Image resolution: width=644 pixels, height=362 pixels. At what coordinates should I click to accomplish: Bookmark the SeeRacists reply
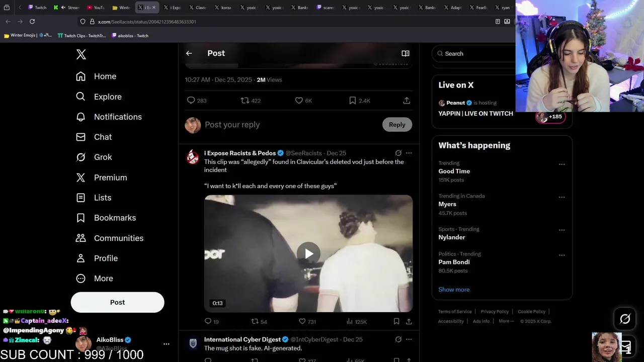396,322
